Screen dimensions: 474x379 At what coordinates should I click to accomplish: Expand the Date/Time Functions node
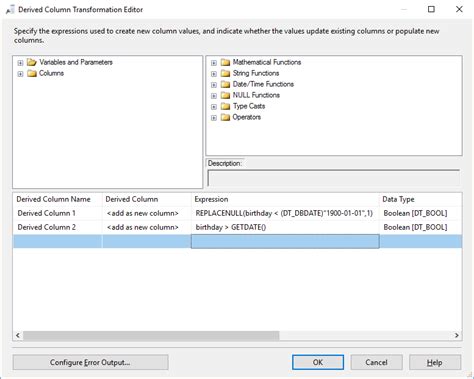pyautogui.click(x=214, y=85)
